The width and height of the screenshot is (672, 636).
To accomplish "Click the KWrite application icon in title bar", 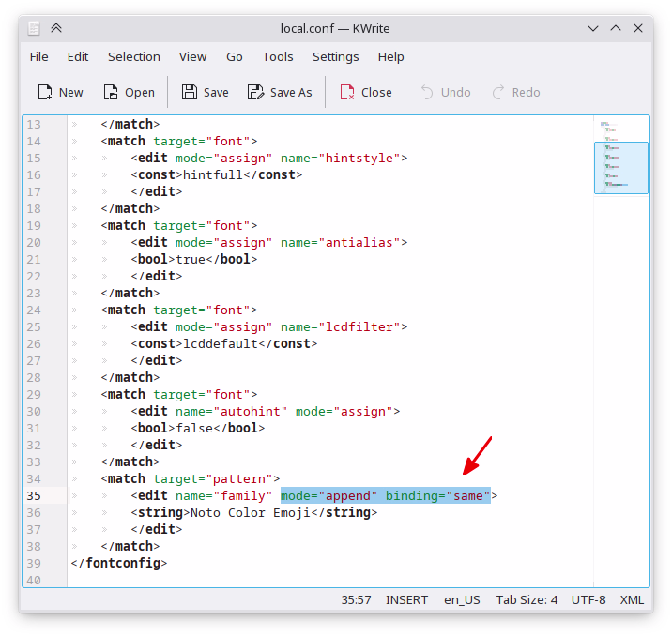I will (x=33, y=29).
